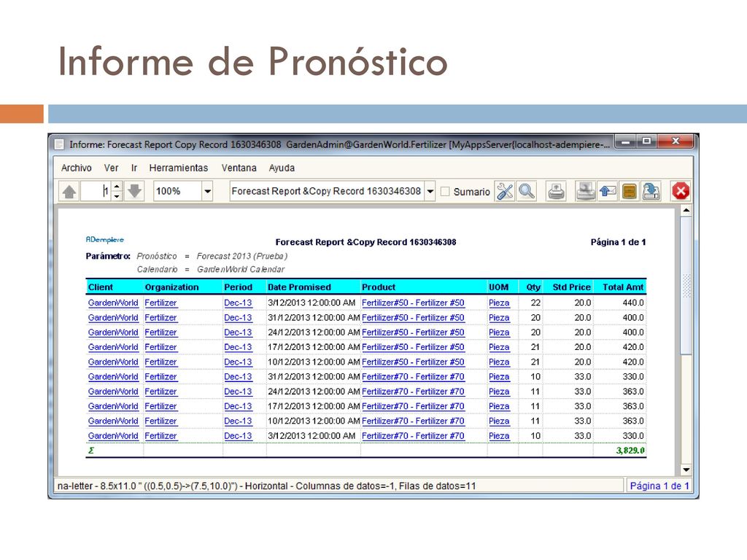Image resolution: width=747 pixels, height=560 pixels.
Task: Open the Forecast Report format dropdown
Action: point(430,192)
